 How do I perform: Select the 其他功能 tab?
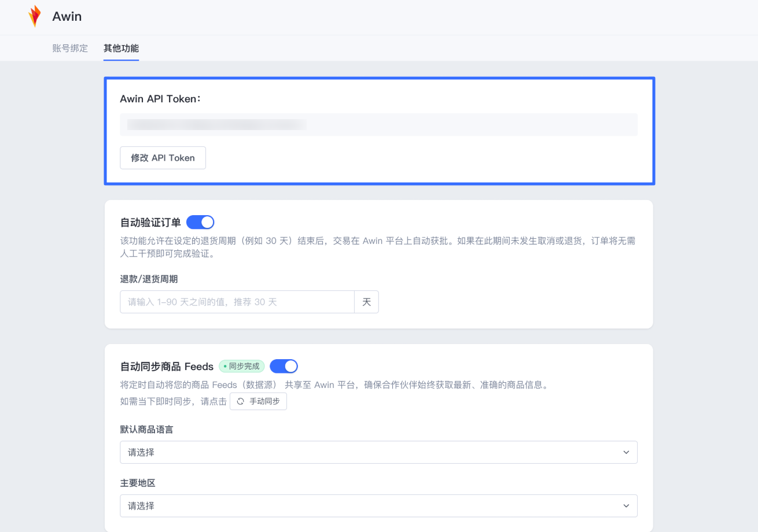coord(121,49)
